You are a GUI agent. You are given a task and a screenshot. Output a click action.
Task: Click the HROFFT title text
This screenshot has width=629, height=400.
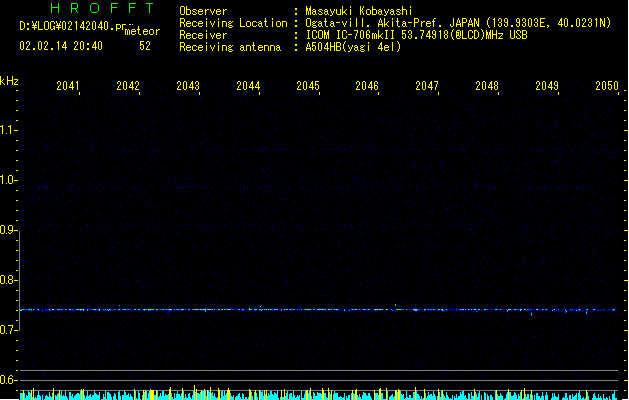(102, 8)
